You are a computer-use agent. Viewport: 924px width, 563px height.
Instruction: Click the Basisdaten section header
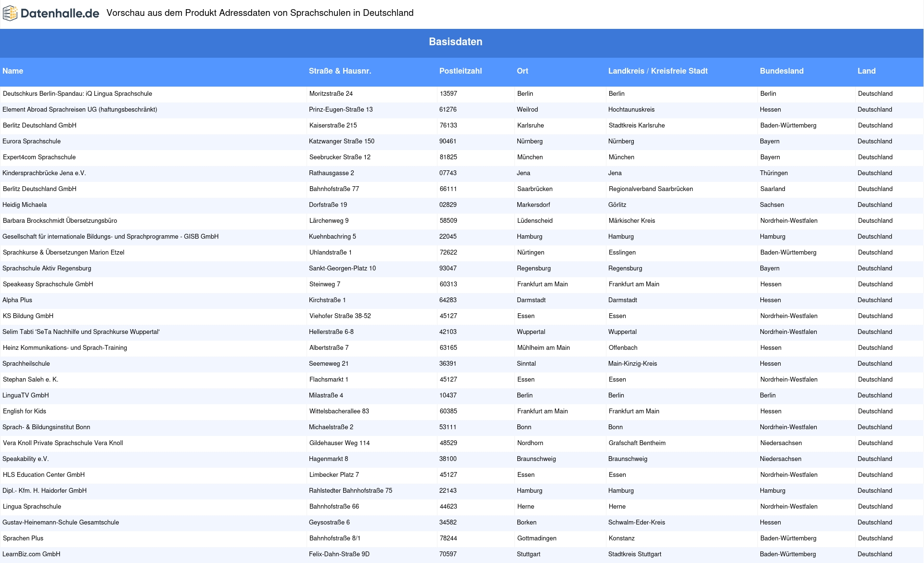click(x=456, y=42)
